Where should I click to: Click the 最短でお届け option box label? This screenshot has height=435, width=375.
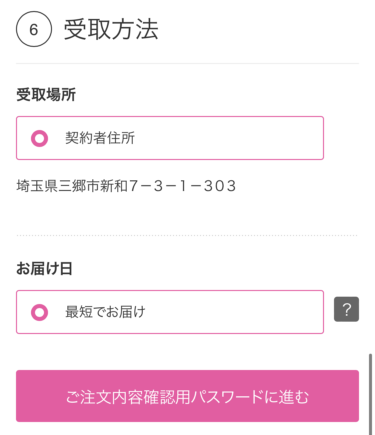[105, 312]
